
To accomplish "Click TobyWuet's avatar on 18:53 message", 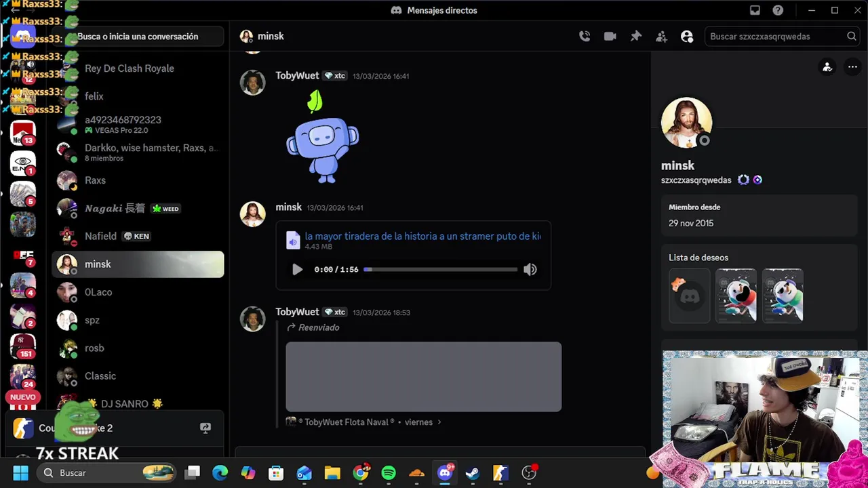I will (x=252, y=319).
